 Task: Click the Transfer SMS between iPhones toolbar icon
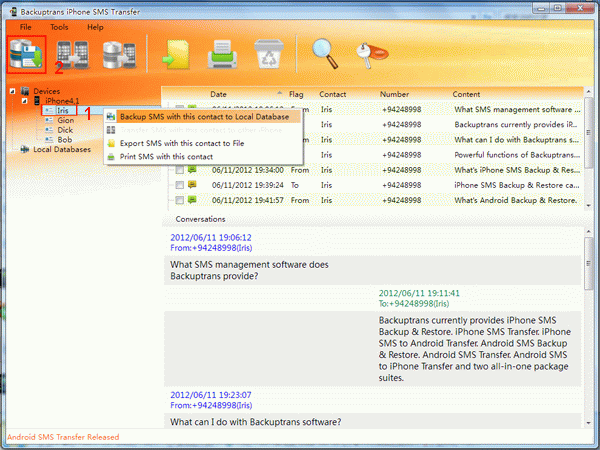pos(72,54)
